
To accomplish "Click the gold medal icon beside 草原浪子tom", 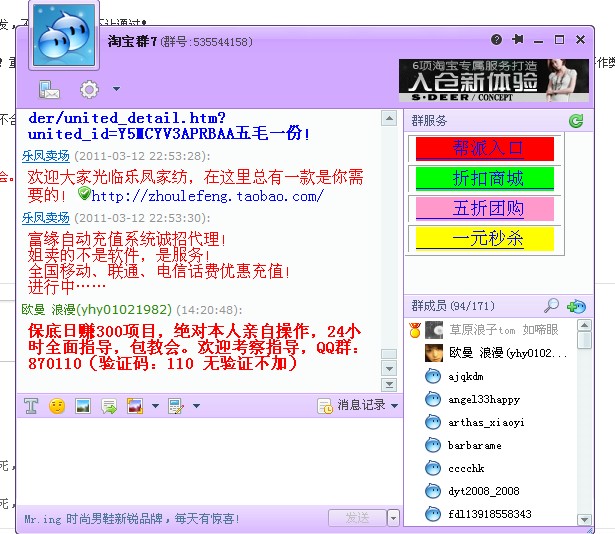I will pos(415,330).
